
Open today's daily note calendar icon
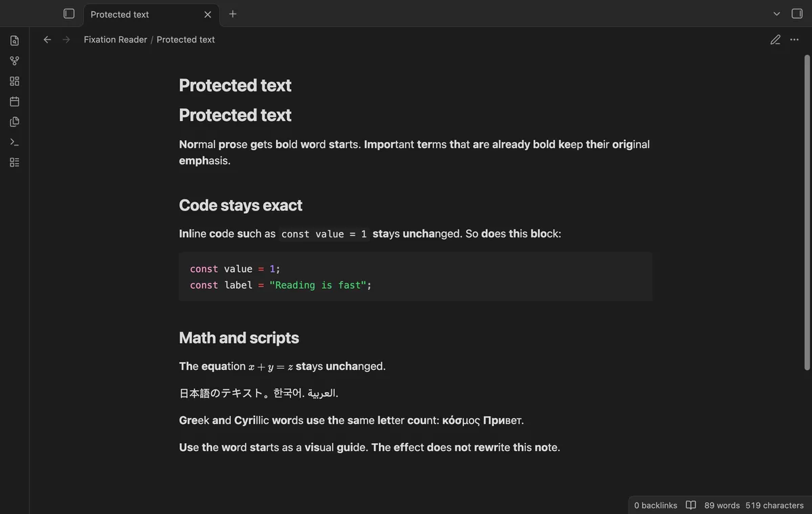14,101
